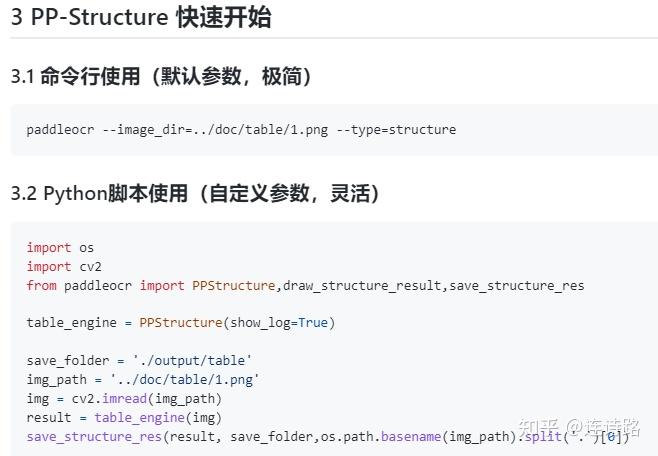Screen dimensions: 658x456
Task: Click 'cv2.imread(img_path)' call
Action: point(146,398)
